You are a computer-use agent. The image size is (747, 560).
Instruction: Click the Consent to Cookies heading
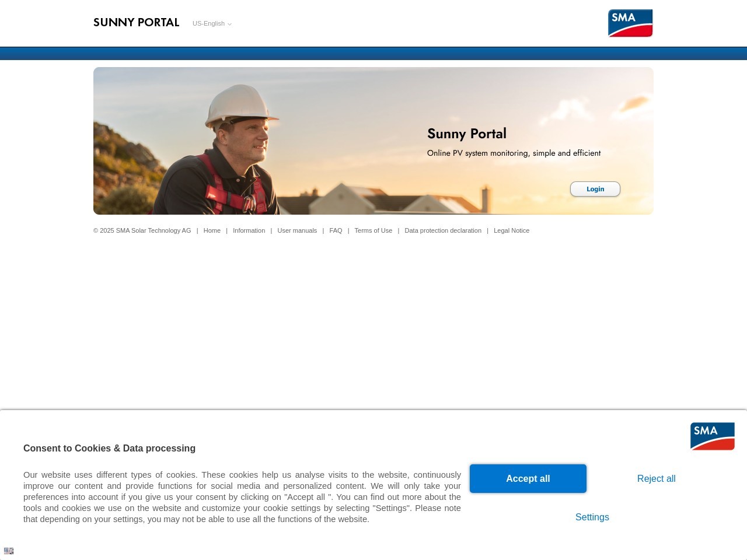tap(109, 448)
